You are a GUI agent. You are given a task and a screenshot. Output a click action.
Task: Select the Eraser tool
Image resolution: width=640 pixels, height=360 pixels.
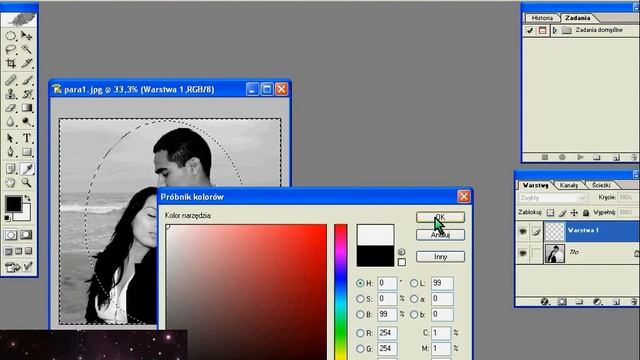[11, 108]
